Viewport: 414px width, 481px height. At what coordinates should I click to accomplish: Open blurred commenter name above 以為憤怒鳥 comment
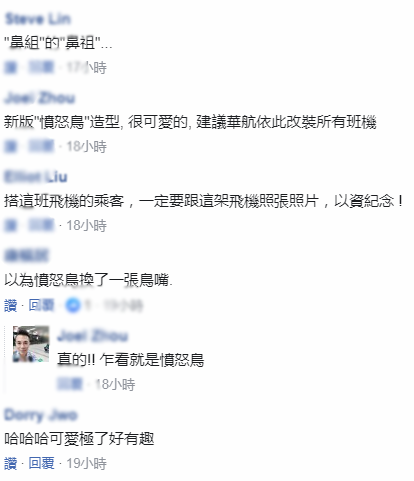27,256
